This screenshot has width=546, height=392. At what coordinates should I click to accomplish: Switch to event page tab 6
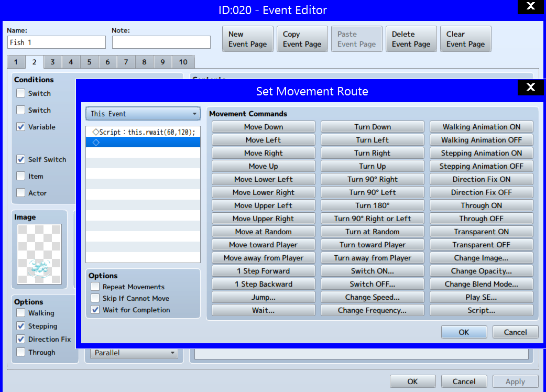(x=107, y=62)
